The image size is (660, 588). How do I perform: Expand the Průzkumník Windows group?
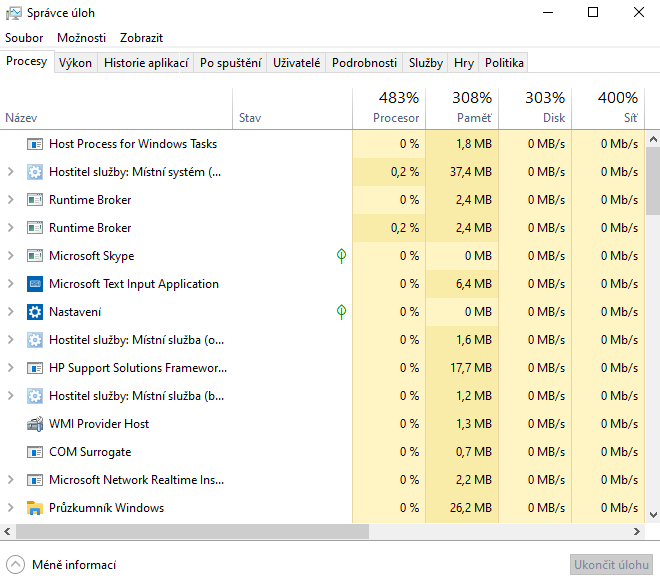pos(11,508)
